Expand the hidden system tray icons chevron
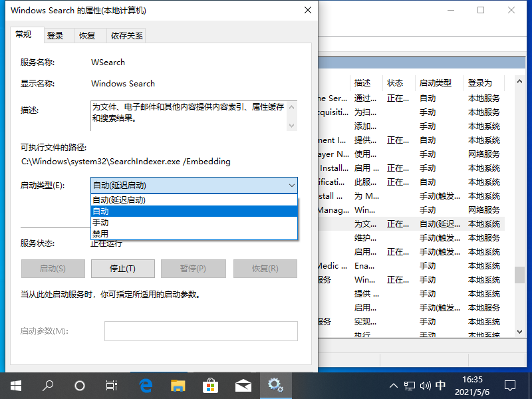 pos(393,386)
